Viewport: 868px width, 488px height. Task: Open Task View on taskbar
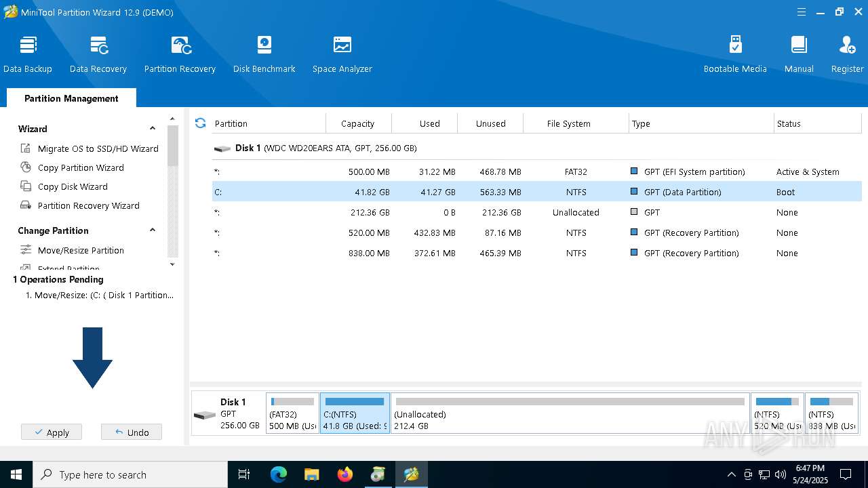(244, 474)
